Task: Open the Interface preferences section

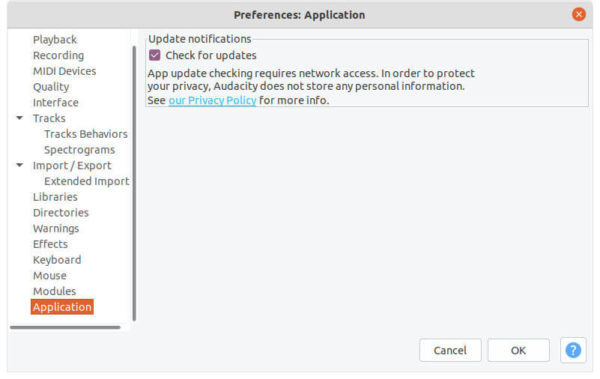Action: [55, 103]
